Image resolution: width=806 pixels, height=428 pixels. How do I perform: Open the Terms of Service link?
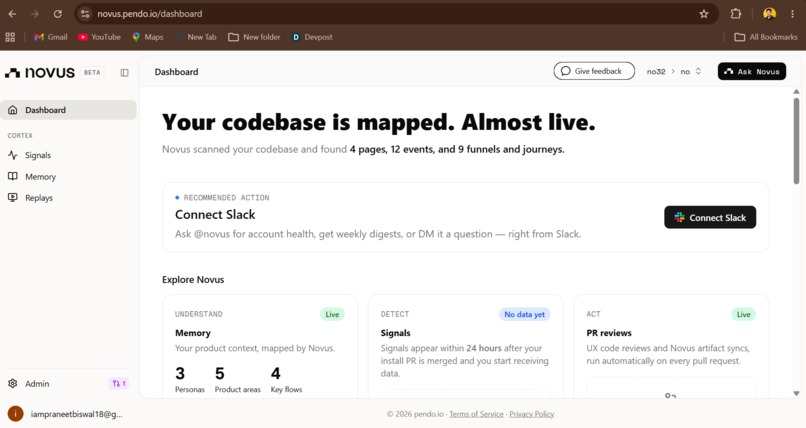476,414
